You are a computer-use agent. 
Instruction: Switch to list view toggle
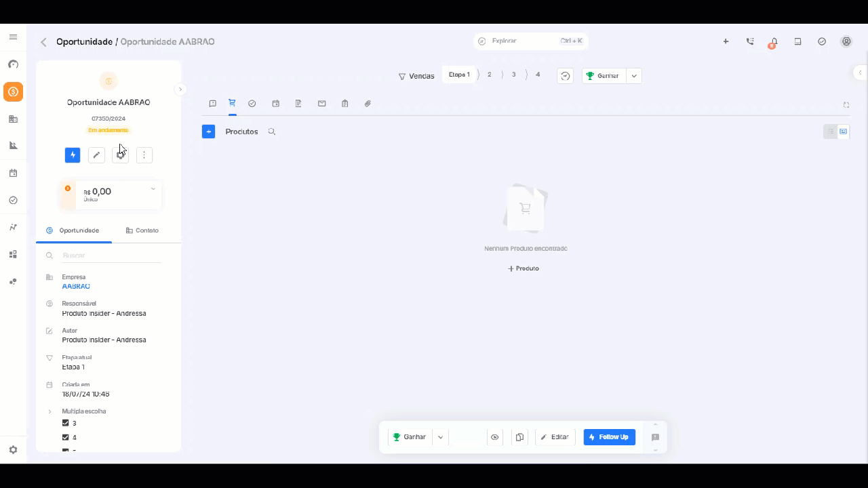coord(830,131)
